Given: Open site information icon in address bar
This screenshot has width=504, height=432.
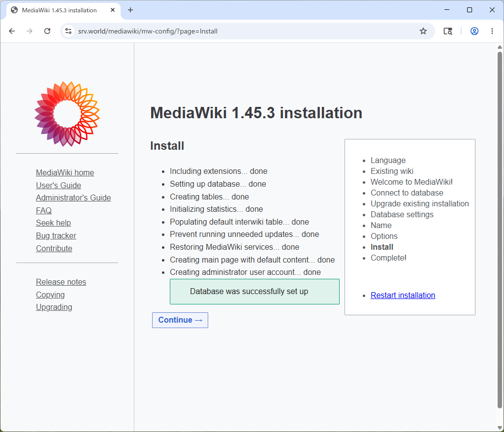Looking at the screenshot, I should 68,31.
